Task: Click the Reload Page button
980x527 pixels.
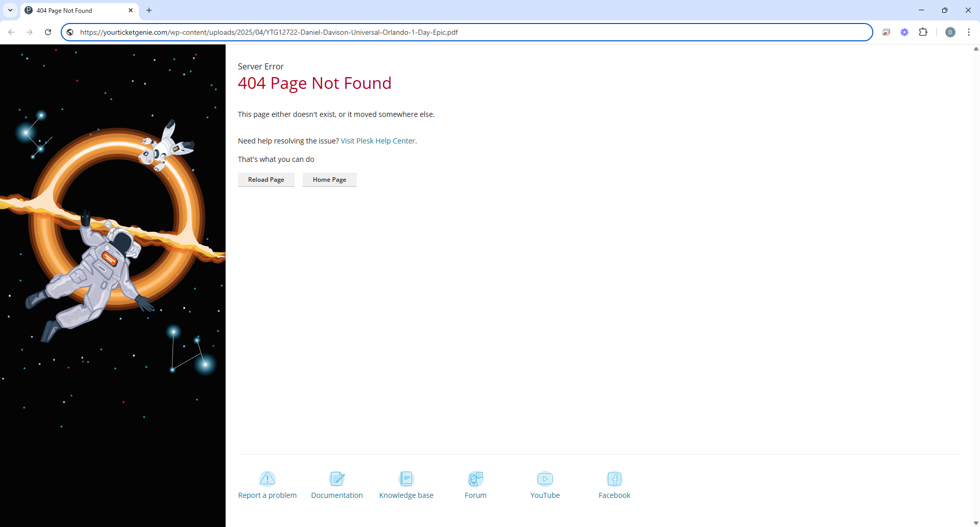Action: [266, 180]
